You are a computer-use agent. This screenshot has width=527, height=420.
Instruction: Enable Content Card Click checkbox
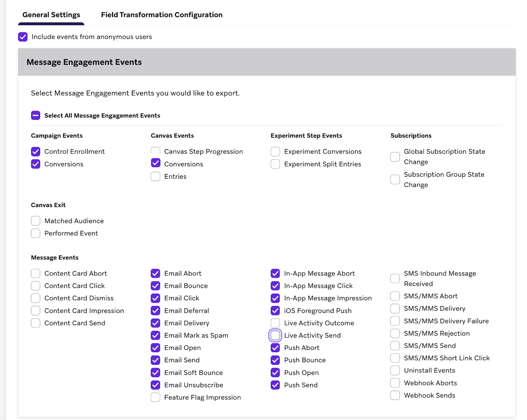(36, 286)
